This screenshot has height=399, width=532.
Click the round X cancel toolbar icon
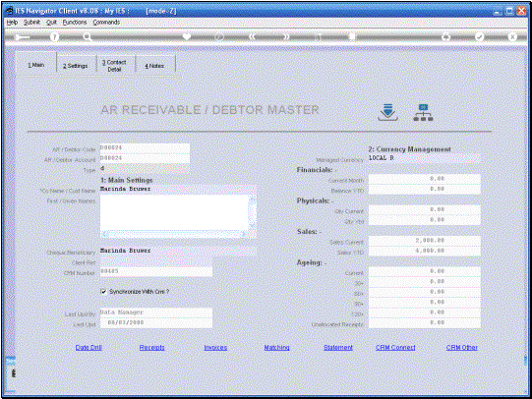[x=512, y=36]
